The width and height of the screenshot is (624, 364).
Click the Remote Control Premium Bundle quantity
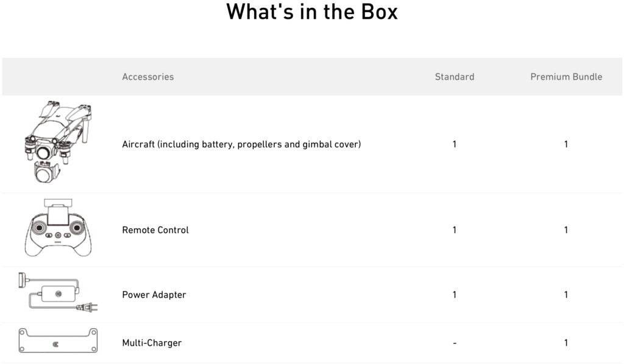(566, 230)
